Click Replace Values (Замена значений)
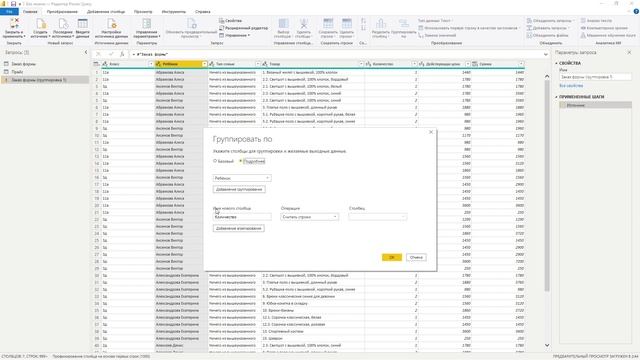Screen dimensions: 640x360 [x=437, y=35]
